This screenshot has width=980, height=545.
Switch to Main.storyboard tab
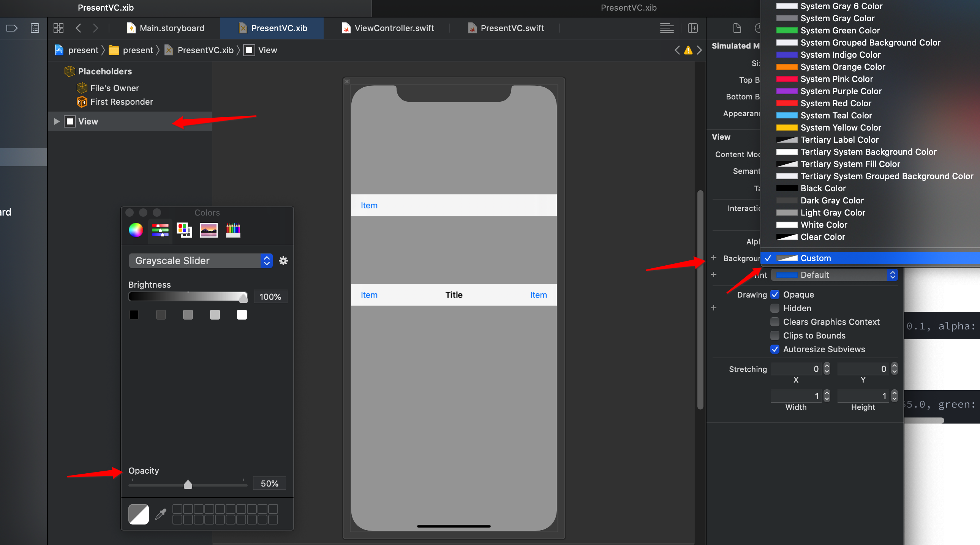click(166, 28)
